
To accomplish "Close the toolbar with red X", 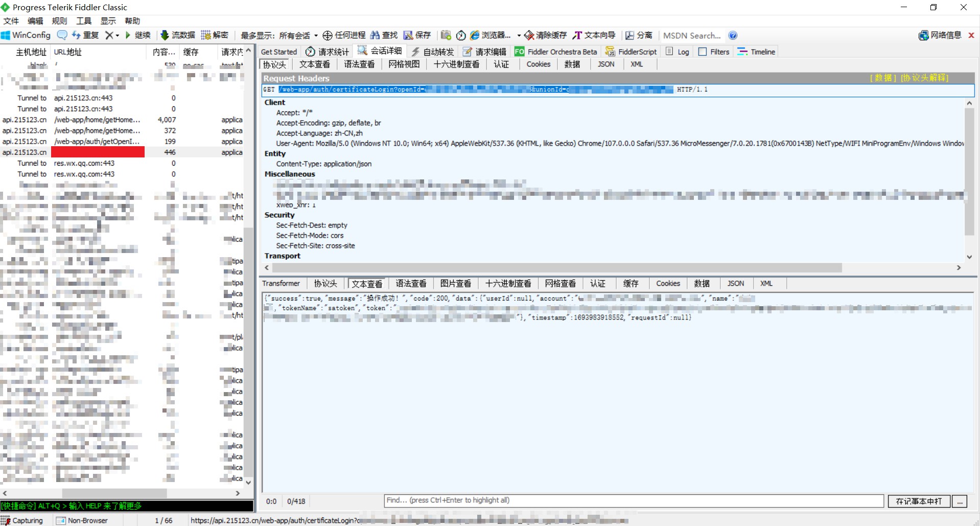I will (971, 35).
